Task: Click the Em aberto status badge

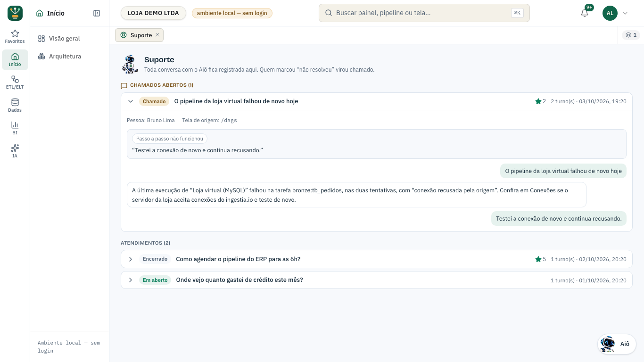Action: click(x=155, y=280)
